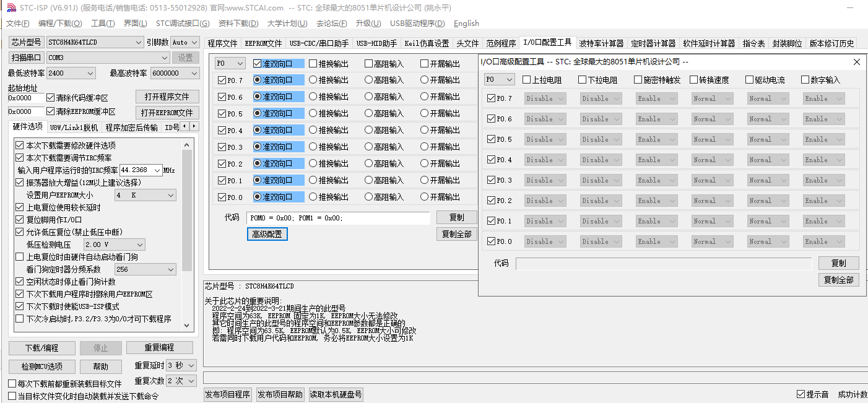This screenshot has width=868, height=403.
Task: Click the hardware options vertical scrollbar
Action: tap(188, 234)
